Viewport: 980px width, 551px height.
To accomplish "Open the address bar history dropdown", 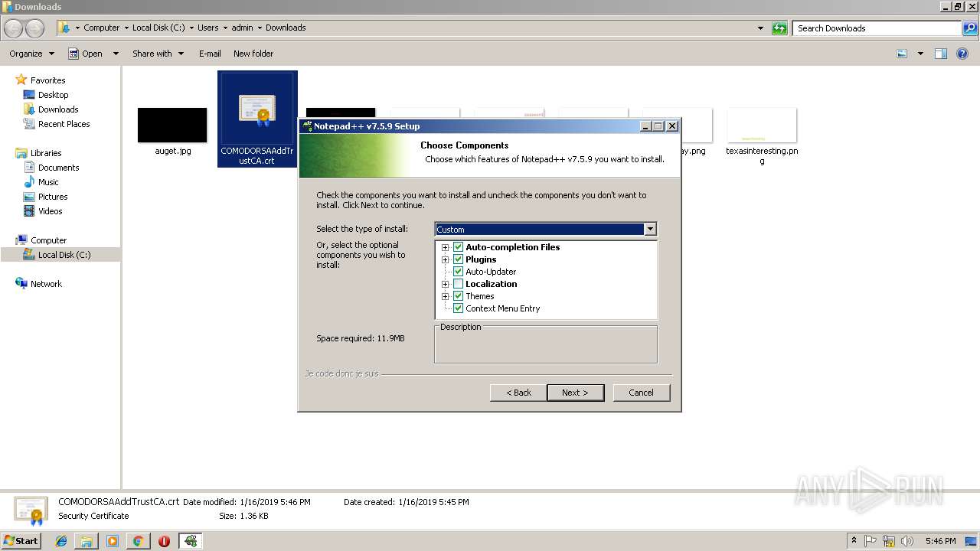I will pyautogui.click(x=760, y=28).
